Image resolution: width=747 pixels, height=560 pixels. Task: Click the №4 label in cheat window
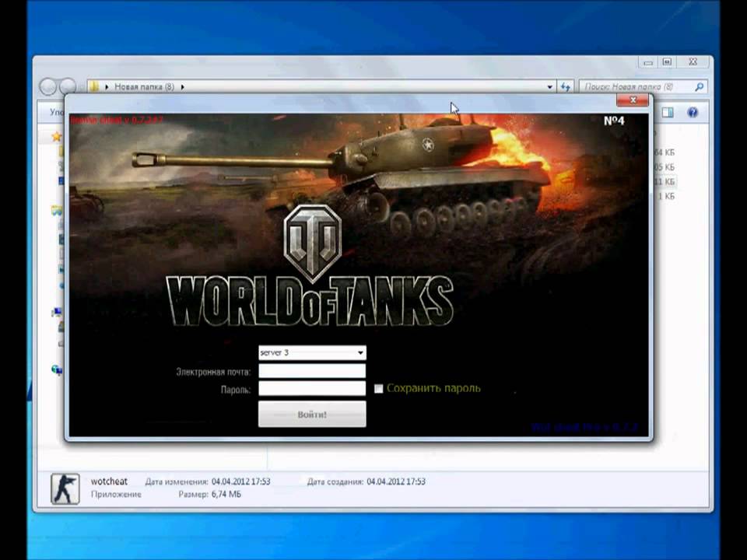(614, 121)
